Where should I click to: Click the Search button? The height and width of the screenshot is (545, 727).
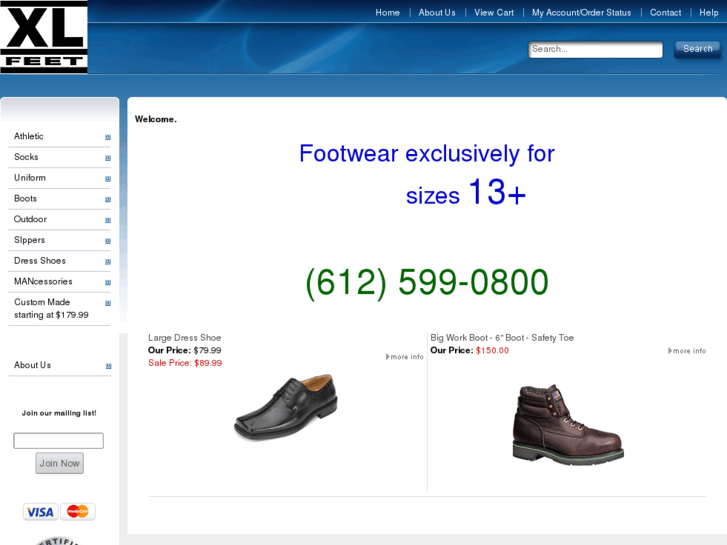pyautogui.click(x=697, y=49)
